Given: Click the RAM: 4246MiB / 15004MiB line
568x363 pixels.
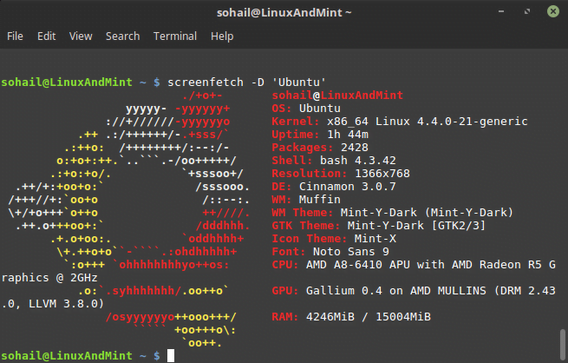Looking at the screenshot, I should pyautogui.click(x=351, y=317).
